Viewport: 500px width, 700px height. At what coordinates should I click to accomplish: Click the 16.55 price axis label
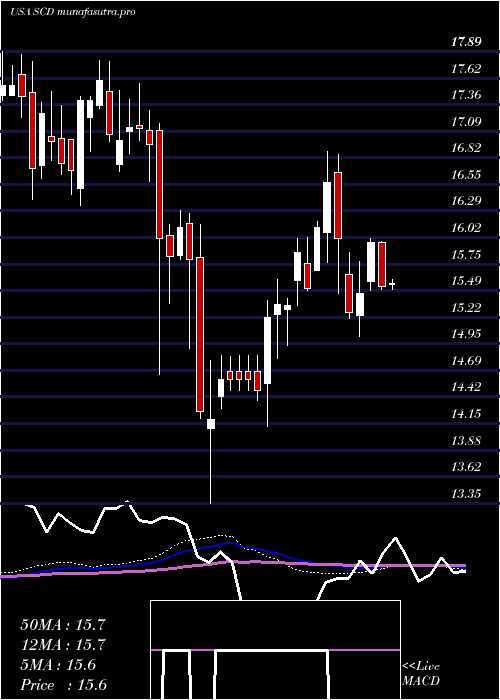[x=466, y=175]
